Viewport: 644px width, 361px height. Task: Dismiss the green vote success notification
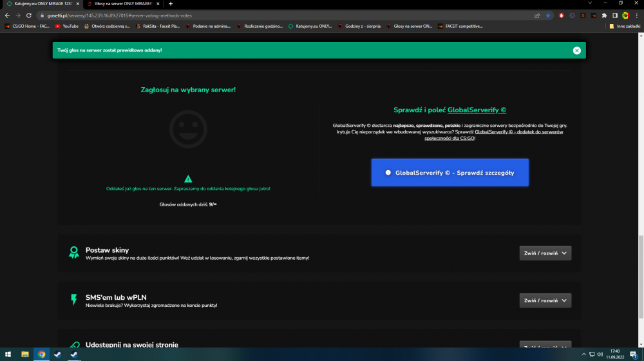tap(576, 50)
